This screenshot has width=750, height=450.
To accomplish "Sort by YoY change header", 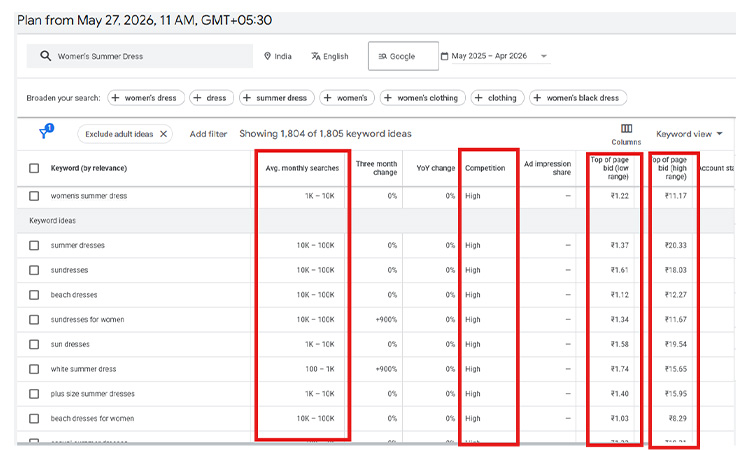I will pos(436,168).
